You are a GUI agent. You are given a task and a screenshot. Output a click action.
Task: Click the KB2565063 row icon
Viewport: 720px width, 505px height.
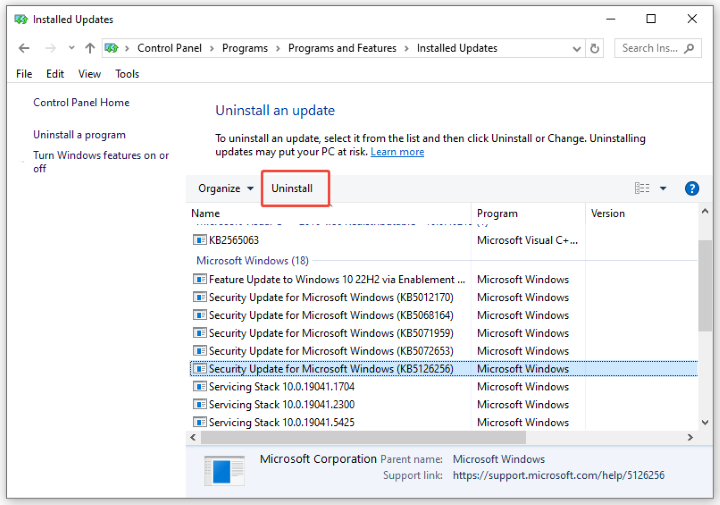tap(200, 240)
